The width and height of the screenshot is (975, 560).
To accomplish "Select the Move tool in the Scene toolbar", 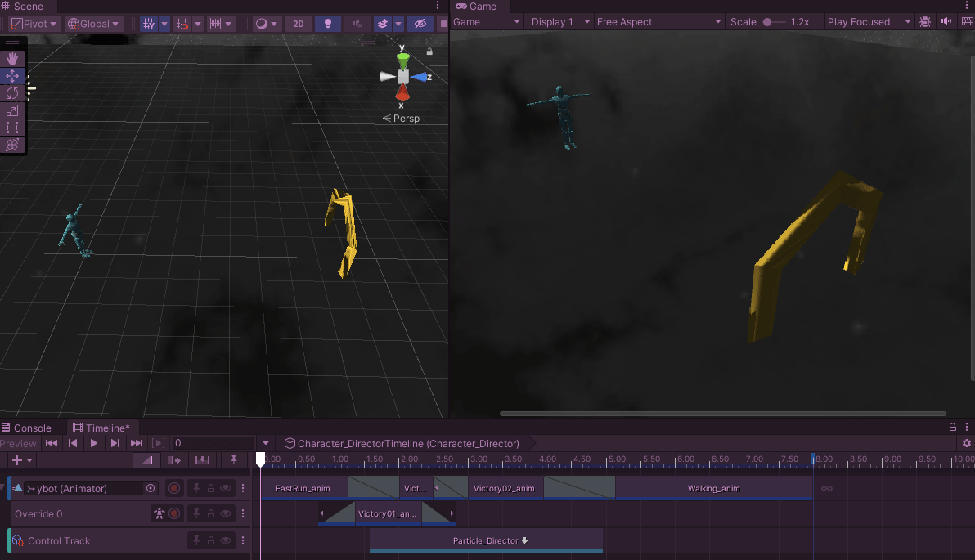I will coord(11,75).
